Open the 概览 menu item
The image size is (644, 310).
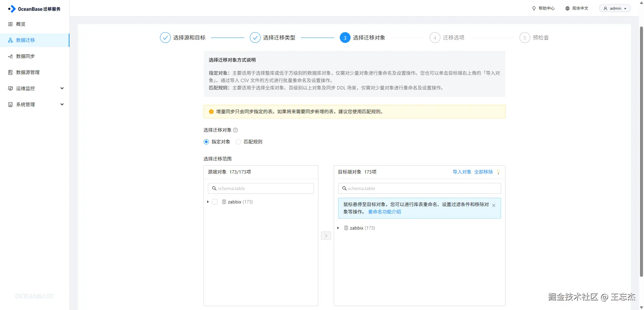click(35, 24)
